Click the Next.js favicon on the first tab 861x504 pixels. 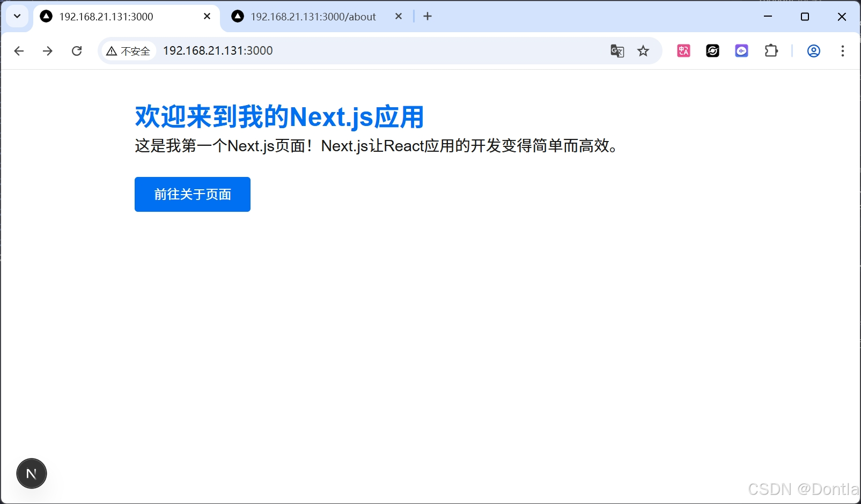point(47,17)
